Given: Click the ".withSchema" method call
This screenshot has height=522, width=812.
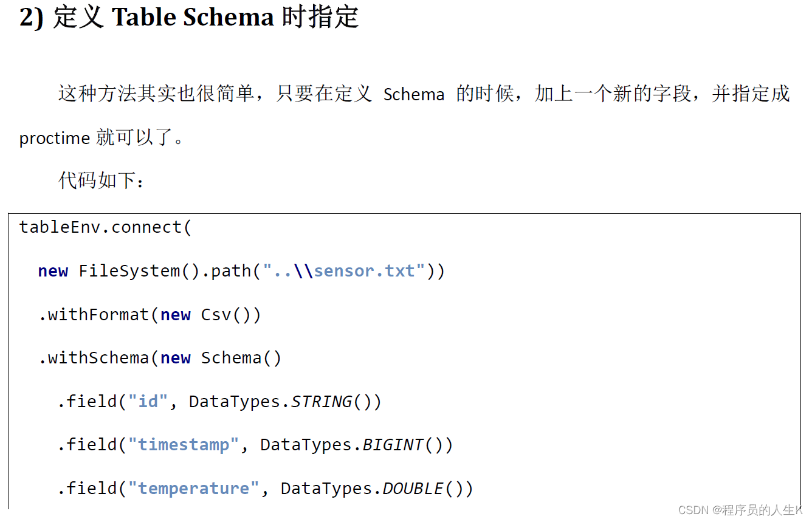Looking at the screenshot, I should (x=94, y=358).
